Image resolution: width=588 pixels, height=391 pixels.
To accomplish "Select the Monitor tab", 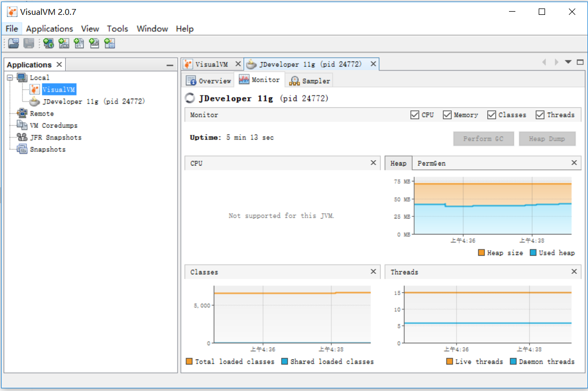I will point(259,80).
